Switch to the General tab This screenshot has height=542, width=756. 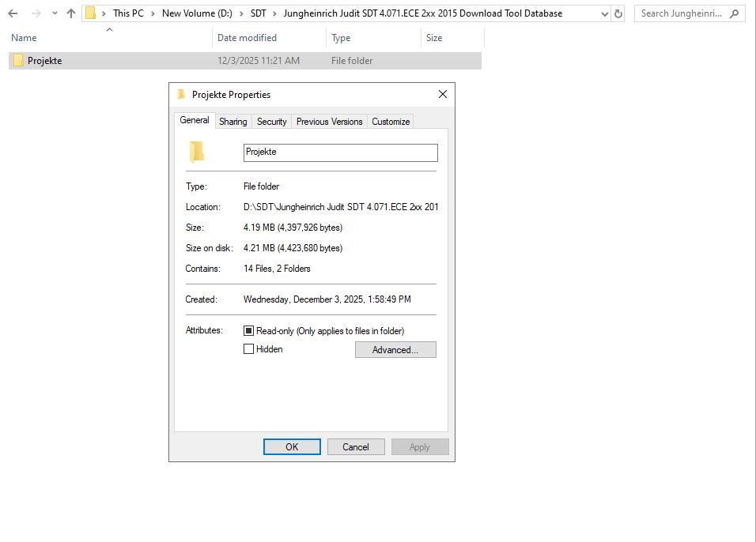click(x=195, y=120)
